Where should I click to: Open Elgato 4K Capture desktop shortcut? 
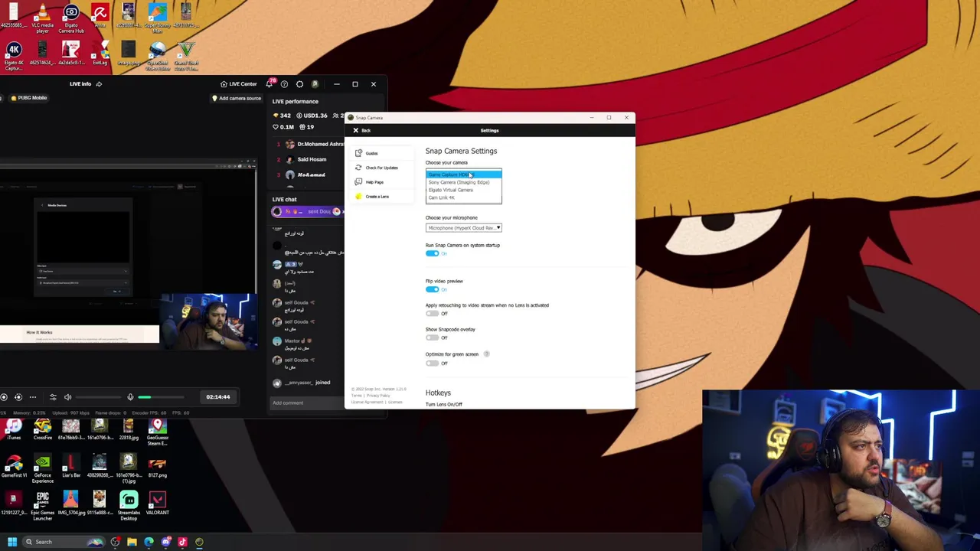pos(13,57)
